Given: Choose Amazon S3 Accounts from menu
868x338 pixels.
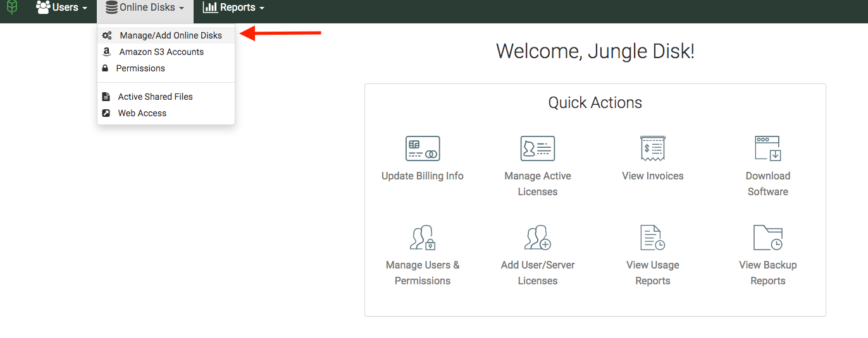Looking at the screenshot, I should 166,52.
